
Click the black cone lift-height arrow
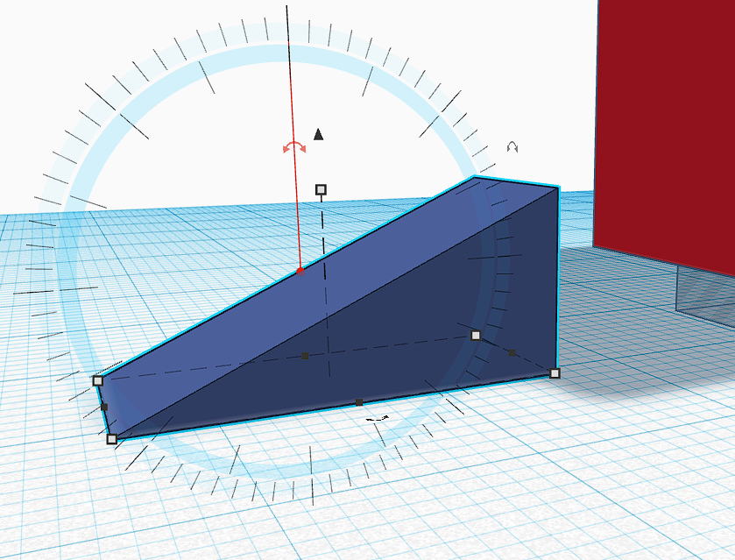pos(318,134)
